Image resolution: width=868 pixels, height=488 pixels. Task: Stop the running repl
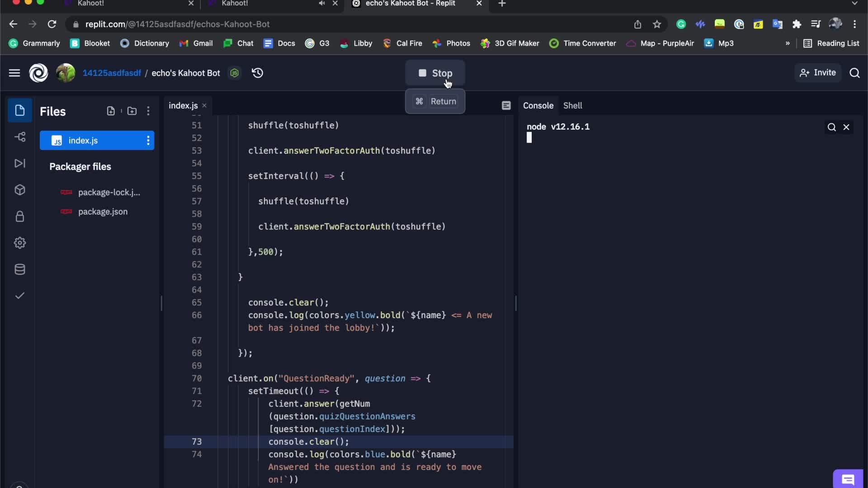(x=435, y=73)
